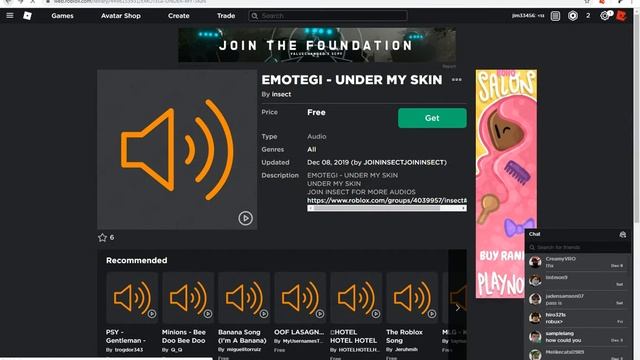
Task: Click the left arrow of description scrollbar
Action: pyautogui.click(x=311, y=208)
